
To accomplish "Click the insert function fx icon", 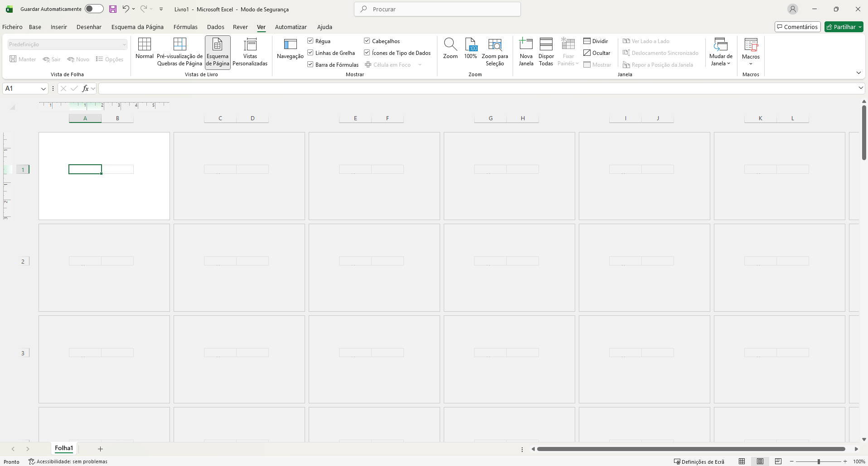I will coord(85,88).
